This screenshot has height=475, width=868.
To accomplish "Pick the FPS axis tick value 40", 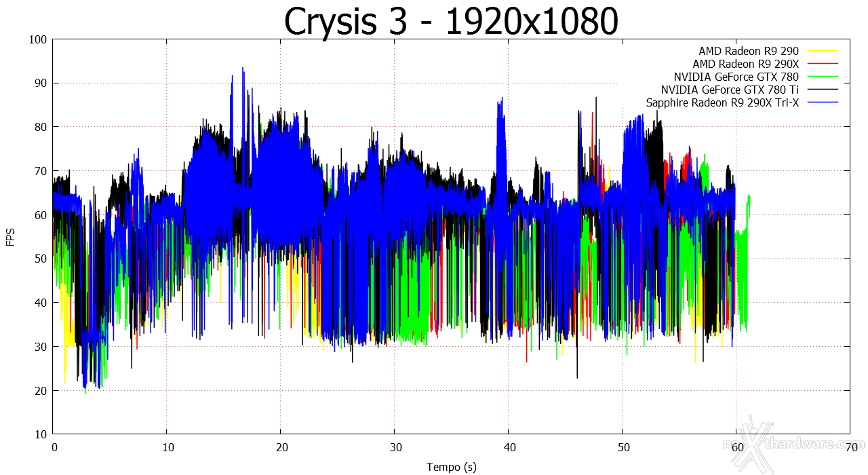I will [41, 303].
